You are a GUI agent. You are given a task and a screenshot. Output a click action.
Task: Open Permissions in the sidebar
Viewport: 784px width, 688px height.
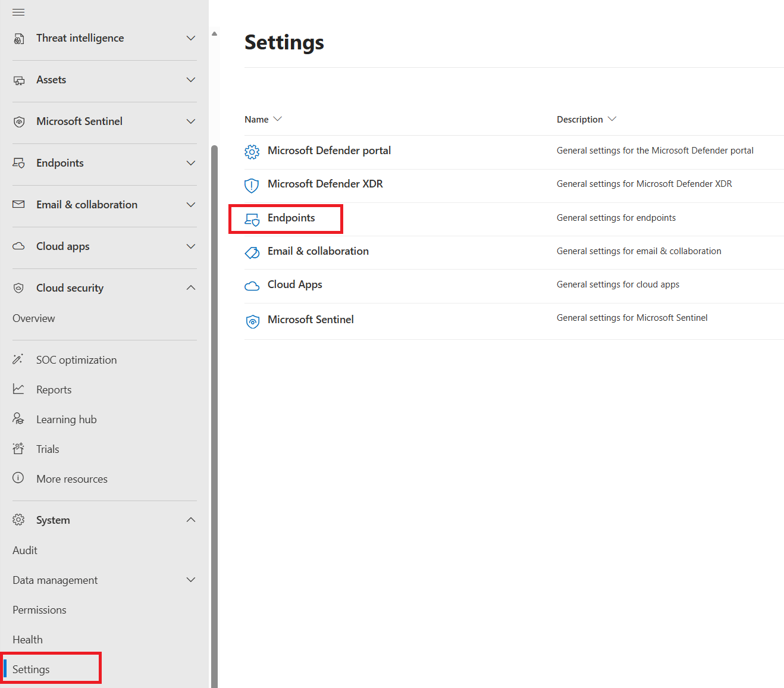39,610
